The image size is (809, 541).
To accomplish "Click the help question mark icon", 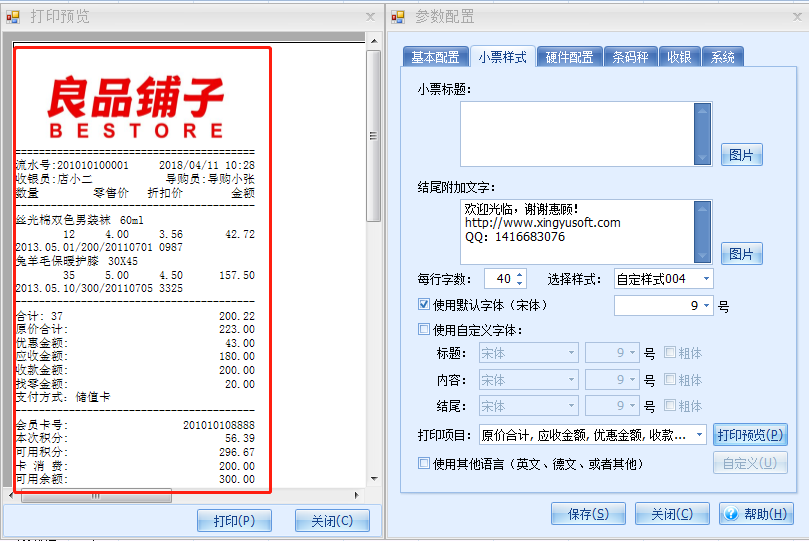I will coord(731,514).
